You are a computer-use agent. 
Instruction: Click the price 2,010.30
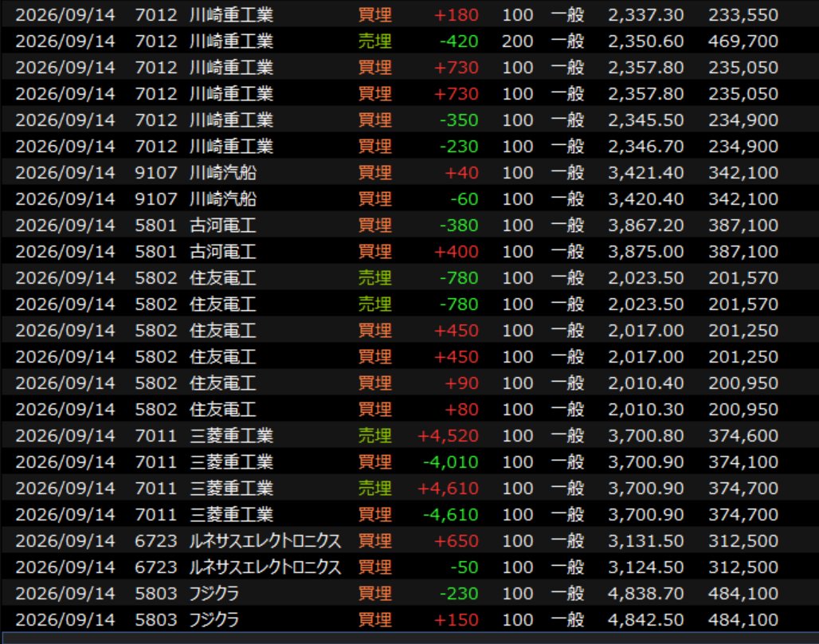(x=645, y=409)
